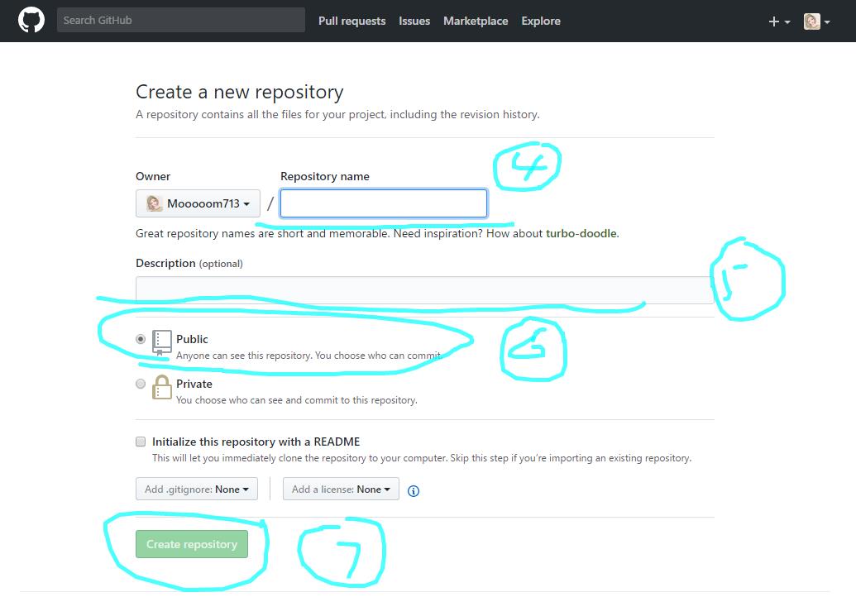856x616 pixels.
Task: Click the GitHub Octocat logo
Action: (31, 21)
